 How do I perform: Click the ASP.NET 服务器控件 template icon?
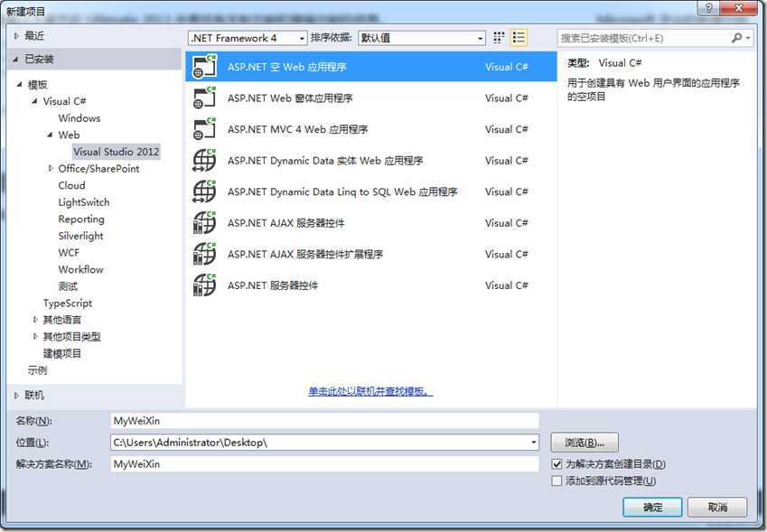204,285
